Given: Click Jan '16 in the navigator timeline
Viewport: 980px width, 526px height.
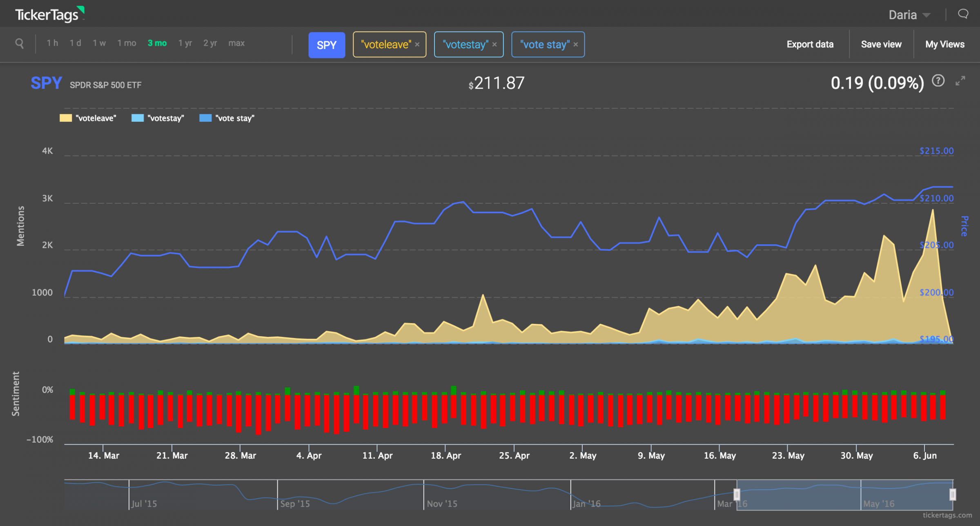Looking at the screenshot, I should pos(586,504).
